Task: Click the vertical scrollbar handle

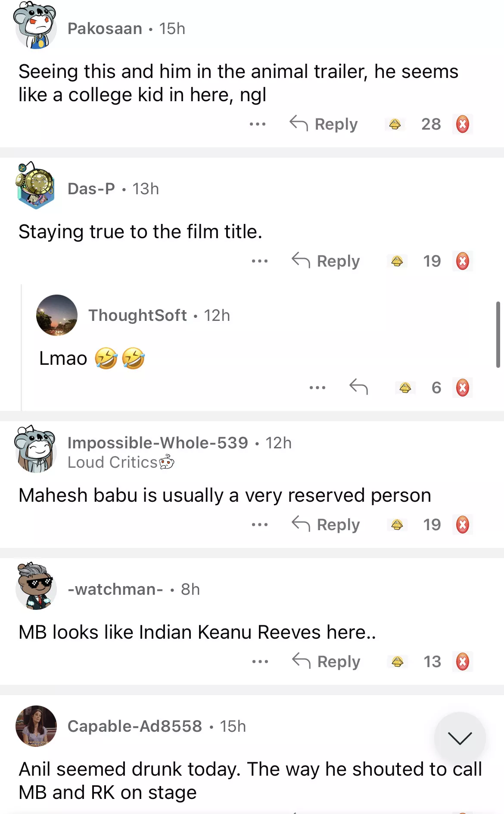Action: pos(498,335)
